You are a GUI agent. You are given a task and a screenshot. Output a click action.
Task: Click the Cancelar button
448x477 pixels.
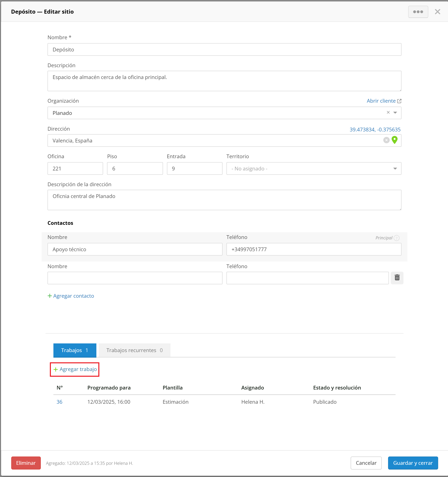pos(366,463)
